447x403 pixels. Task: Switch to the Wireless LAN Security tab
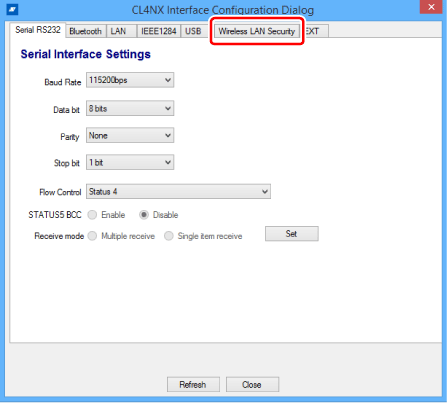pyautogui.click(x=257, y=31)
